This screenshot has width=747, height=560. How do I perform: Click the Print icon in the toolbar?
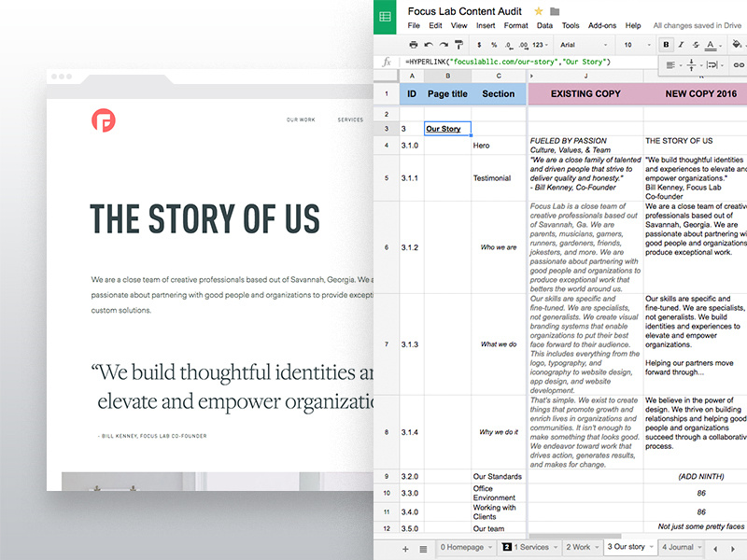tap(413, 45)
